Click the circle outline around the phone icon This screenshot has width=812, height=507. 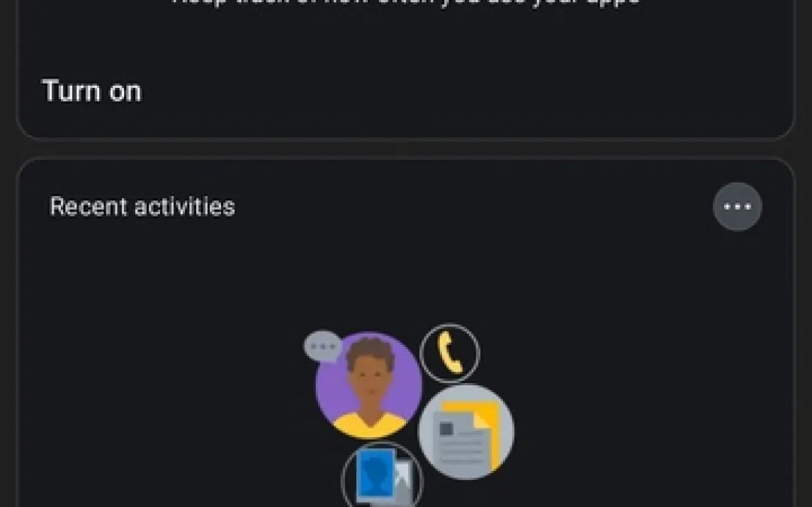tap(449, 353)
